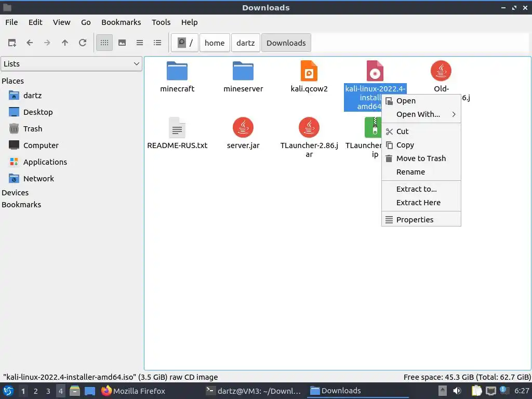Switch to icon view mode

click(x=104, y=43)
